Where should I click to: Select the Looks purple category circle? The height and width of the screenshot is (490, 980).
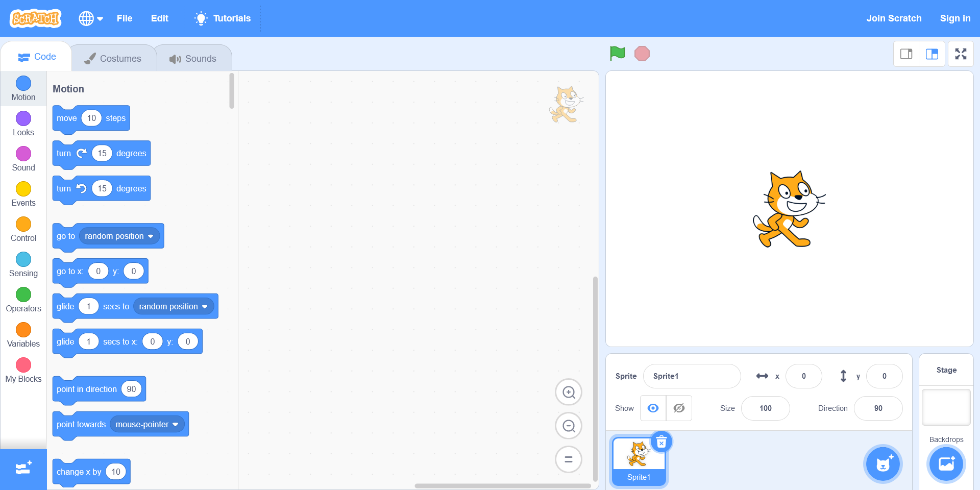tap(23, 119)
